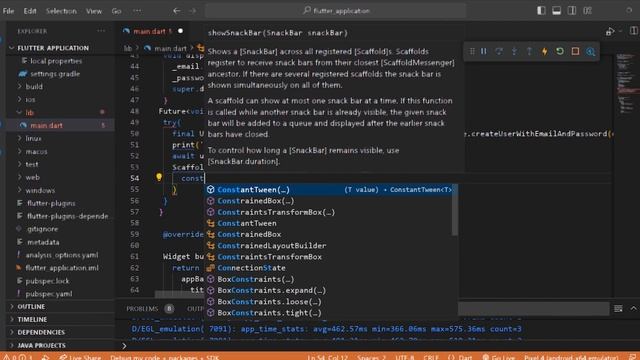Click the run/debug icon at editor top right

pyautogui.click(x=610, y=31)
